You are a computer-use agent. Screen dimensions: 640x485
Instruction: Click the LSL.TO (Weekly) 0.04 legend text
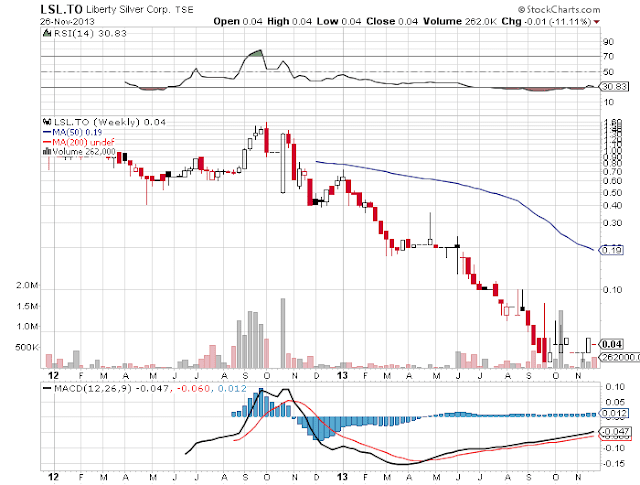(110, 122)
